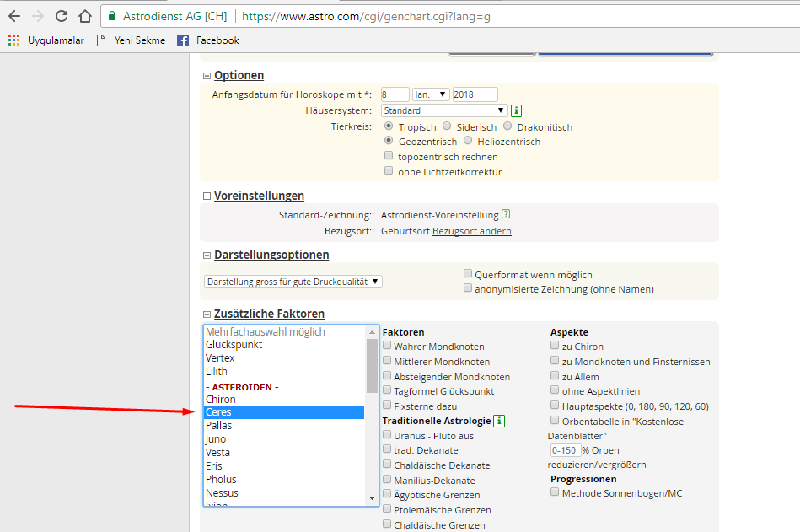Select Chiron in the asteroid list
The image size is (800, 532).
284,400
